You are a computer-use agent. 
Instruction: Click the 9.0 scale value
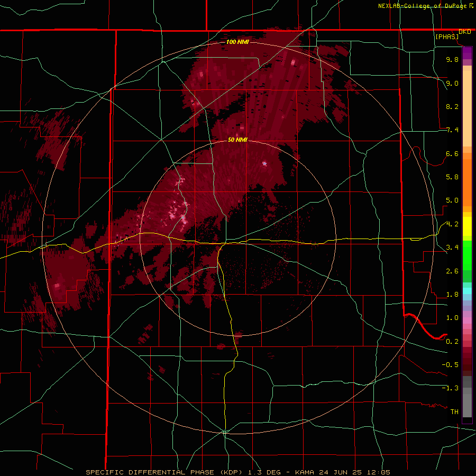[x=452, y=83]
